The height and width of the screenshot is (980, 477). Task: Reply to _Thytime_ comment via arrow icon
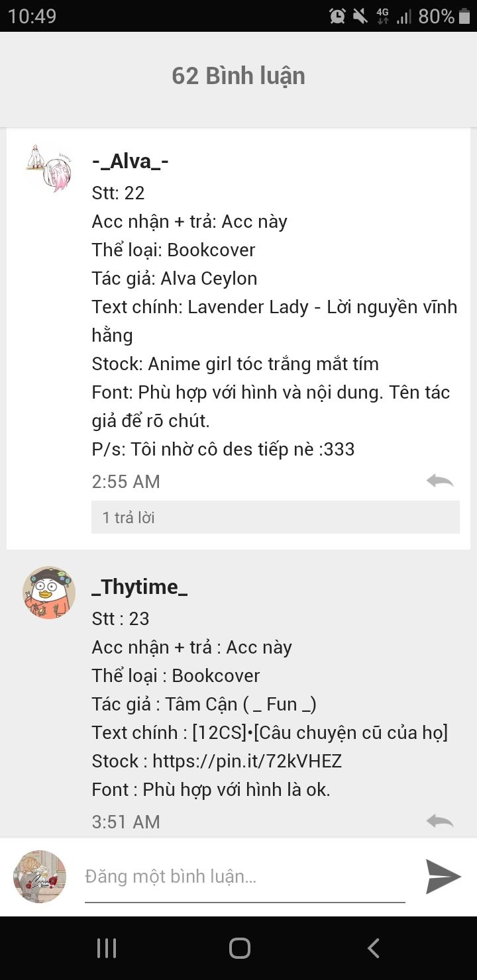pos(440,821)
